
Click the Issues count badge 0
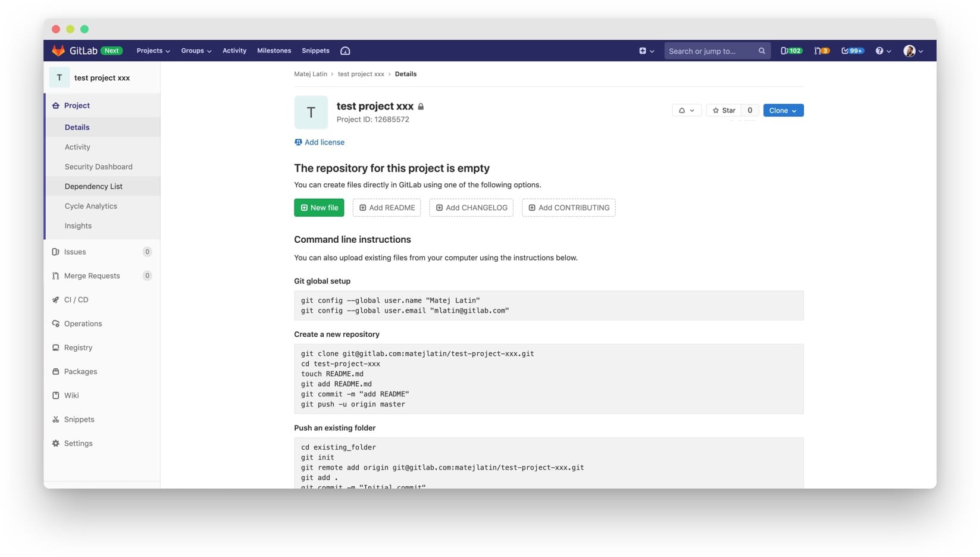point(147,252)
